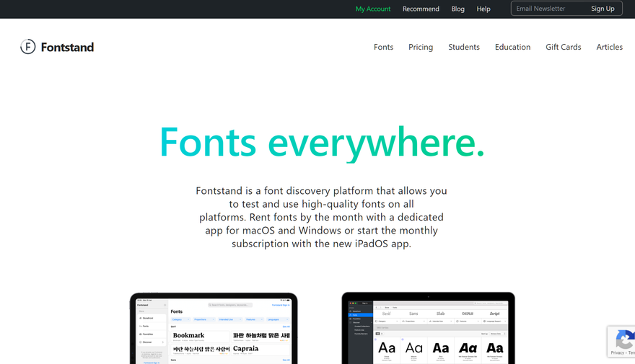Screen dimensions: 635x364
Task: Open the Students menu item
Action: tap(464, 47)
